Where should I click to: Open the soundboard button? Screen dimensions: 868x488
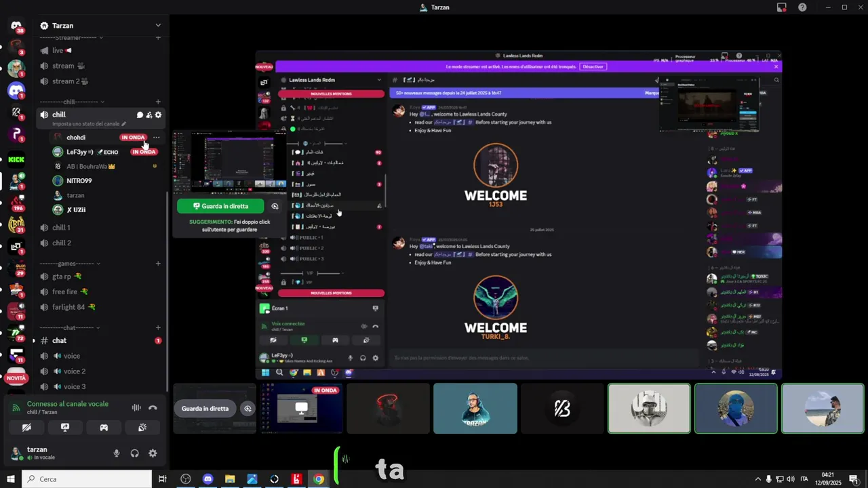tap(142, 428)
